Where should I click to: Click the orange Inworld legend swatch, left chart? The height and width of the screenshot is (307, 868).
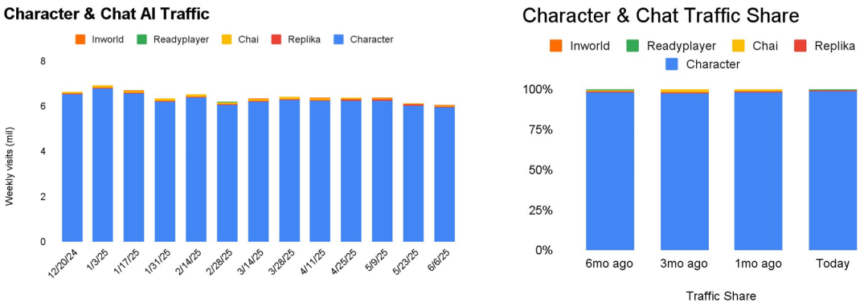[80, 39]
